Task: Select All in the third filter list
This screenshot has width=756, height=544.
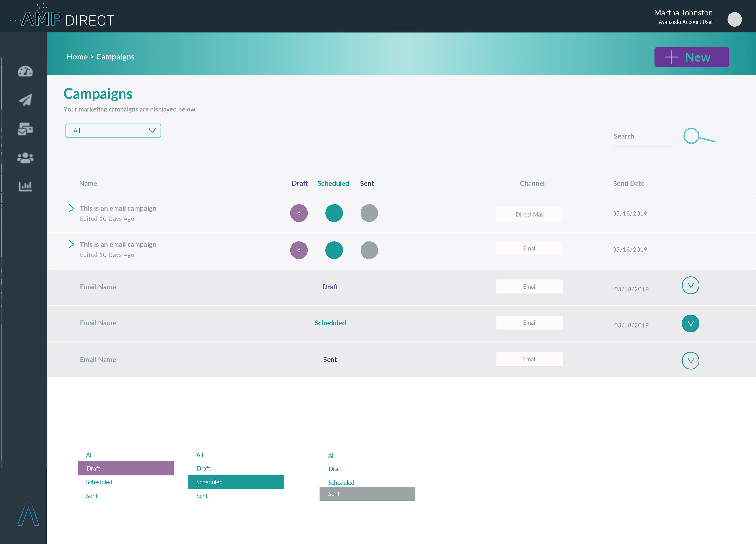Action: point(331,456)
